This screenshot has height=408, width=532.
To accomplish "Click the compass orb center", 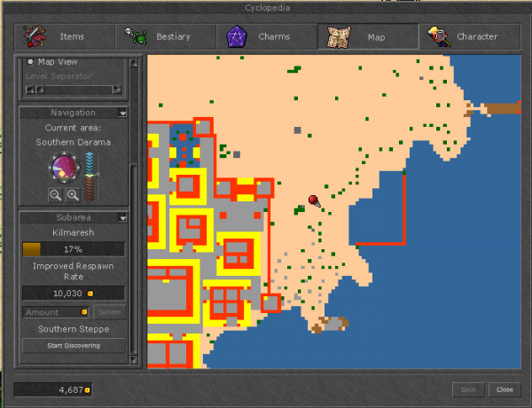I will pyautogui.click(x=64, y=167).
